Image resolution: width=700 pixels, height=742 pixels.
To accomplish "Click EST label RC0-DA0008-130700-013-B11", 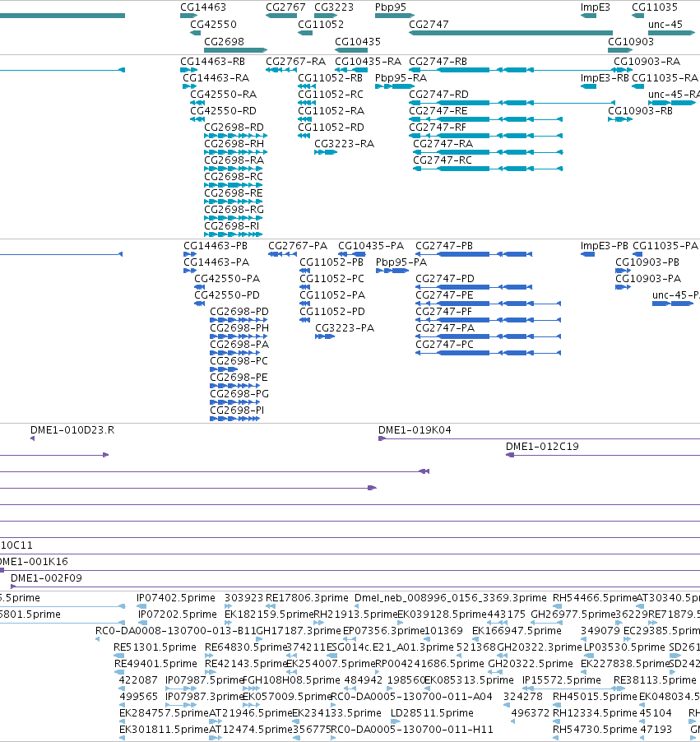I will pos(175,630).
